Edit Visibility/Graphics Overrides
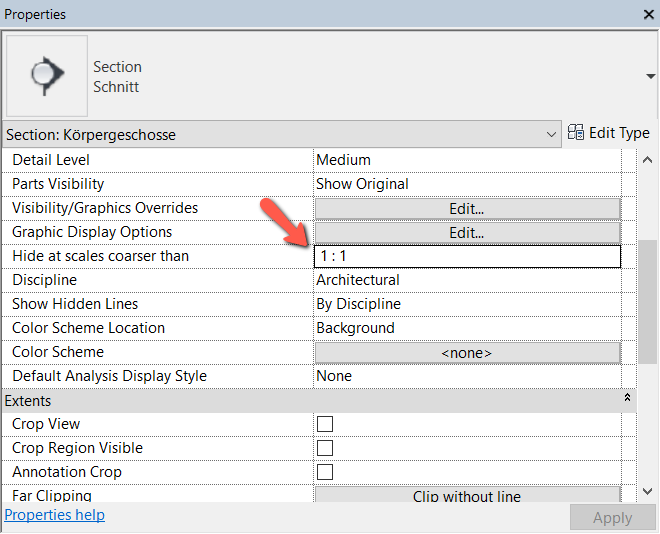The height and width of the screenshot is (534, 660). (x=467, y=208)
